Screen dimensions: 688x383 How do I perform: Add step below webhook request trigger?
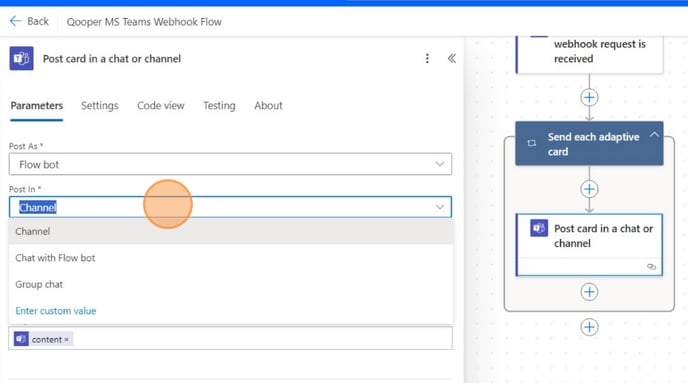coord(589,97)
